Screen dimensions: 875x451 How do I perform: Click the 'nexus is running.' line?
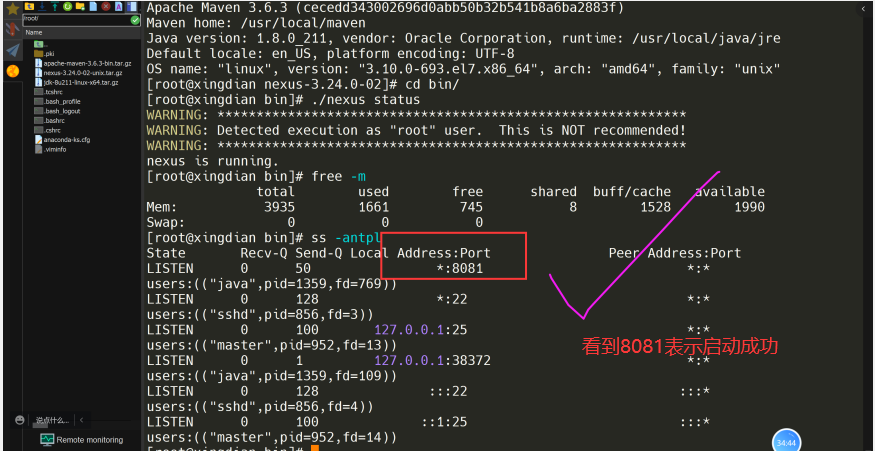click(x=212, y=161)
